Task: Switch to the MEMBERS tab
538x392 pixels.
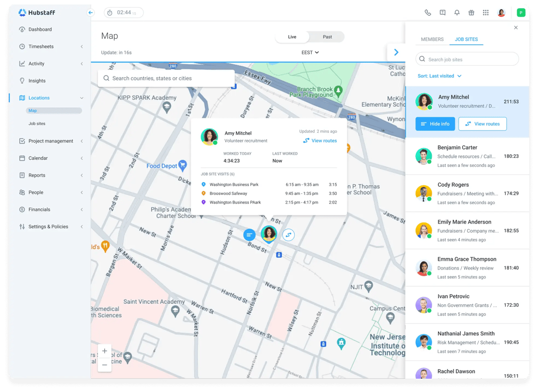Action: [x=432, y=39]
